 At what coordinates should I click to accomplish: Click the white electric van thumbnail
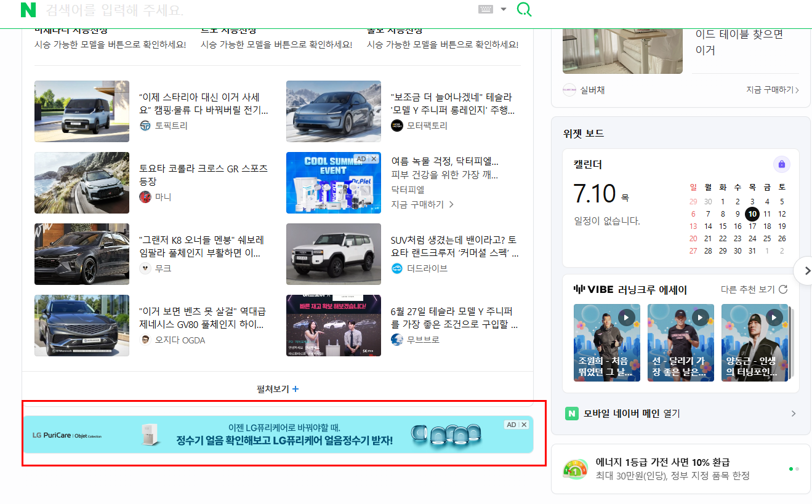(82, 111)
